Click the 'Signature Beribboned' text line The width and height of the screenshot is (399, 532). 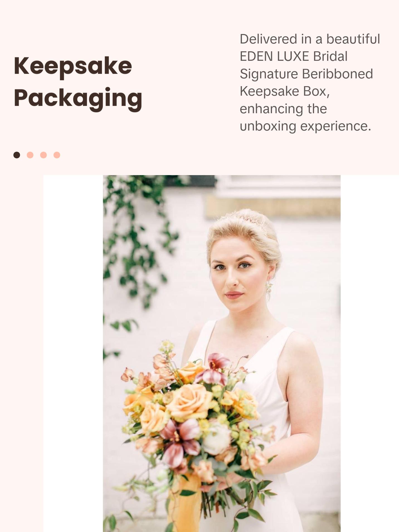pos(306,74)
